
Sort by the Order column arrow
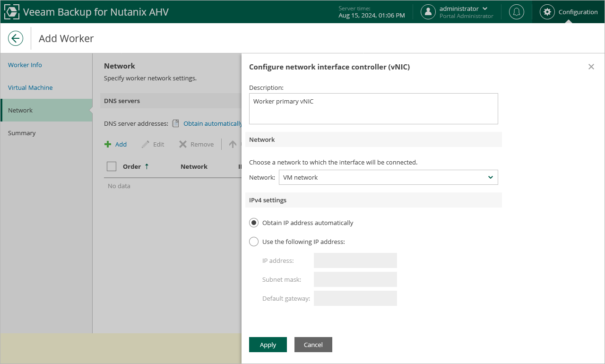[147, 166]
